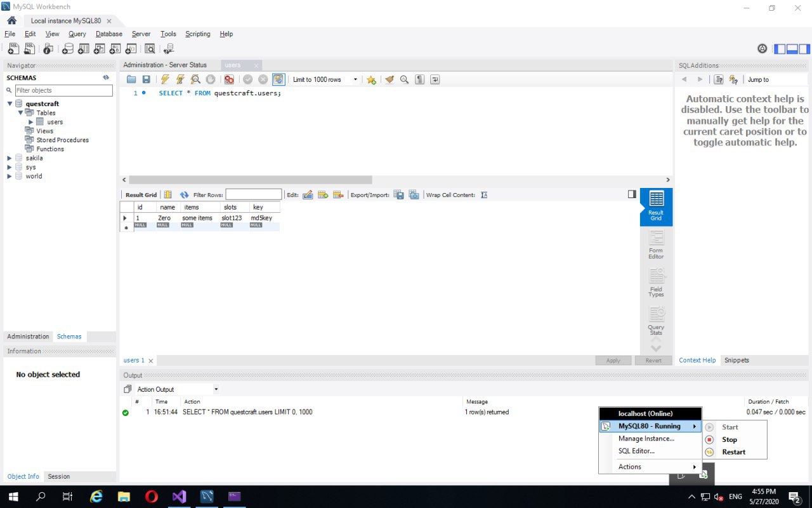Toggle right sidebar panel visibility
812x508 pixels.
tap(804, 49)
